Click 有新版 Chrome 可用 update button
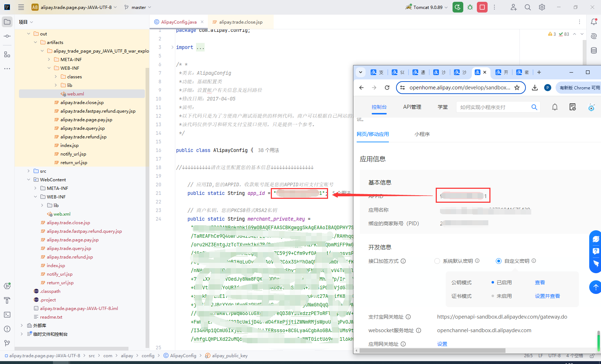The image size is (601, 364). [x=579, y=88]
